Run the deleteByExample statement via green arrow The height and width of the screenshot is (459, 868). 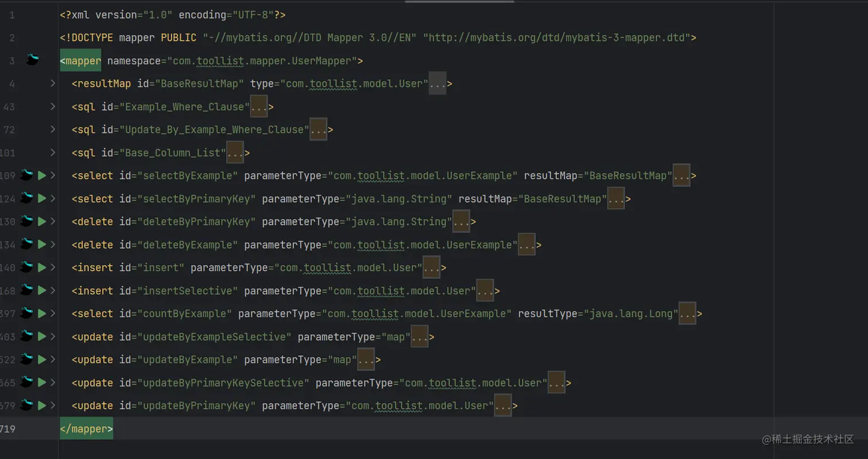pyautogui.click(x=41, y=245)
